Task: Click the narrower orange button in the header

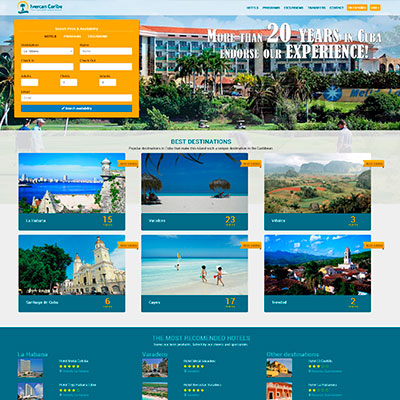Action: pos(375,7)
